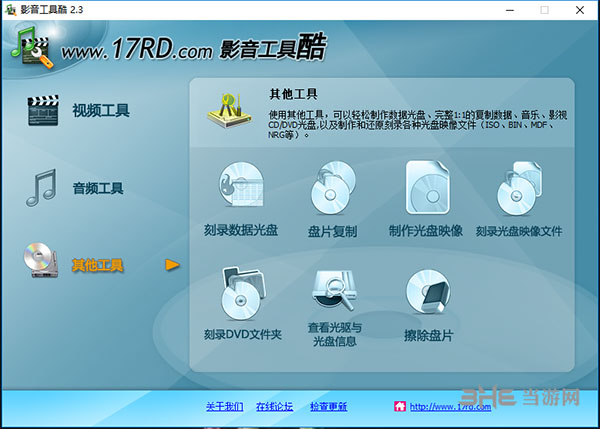Screen dimensions: 600x429
Task: Open the 在线论坛 link
Action: point(275,406)
